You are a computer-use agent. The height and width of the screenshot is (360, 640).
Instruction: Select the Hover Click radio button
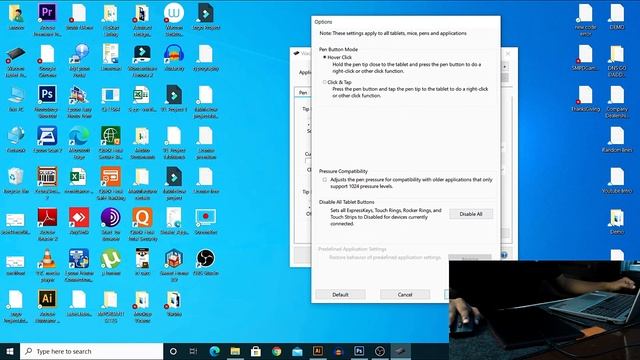pos(325,58)
